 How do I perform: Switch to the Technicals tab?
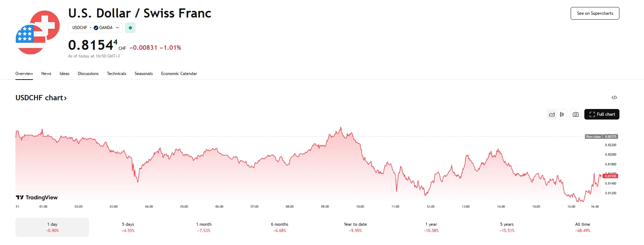117,74
